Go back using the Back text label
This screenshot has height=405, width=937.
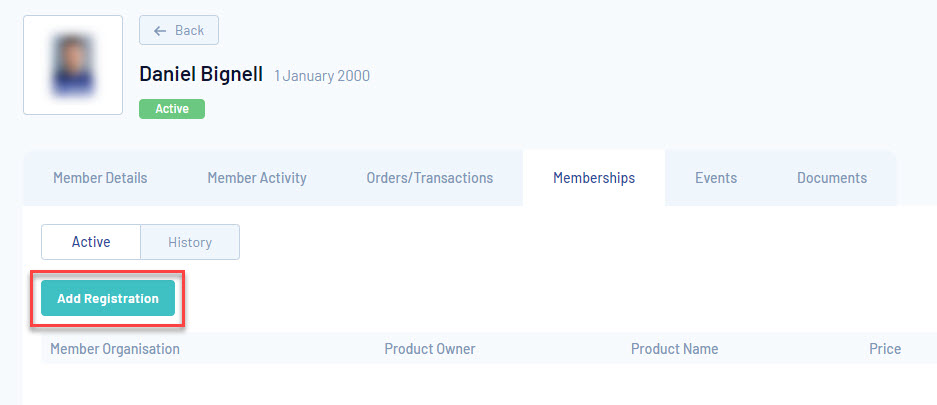189,30
